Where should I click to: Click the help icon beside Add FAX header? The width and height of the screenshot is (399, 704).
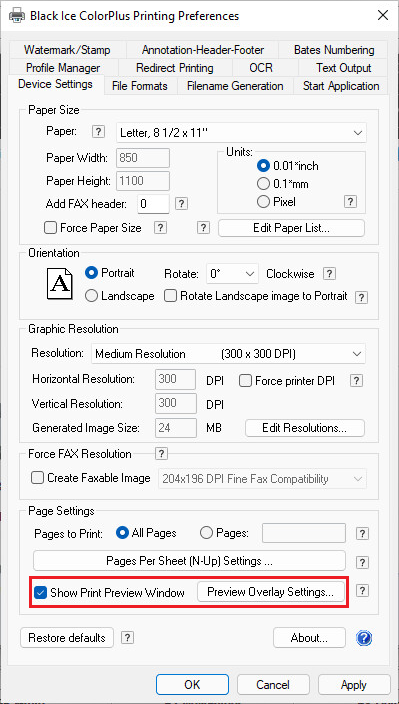coord(181,204)
